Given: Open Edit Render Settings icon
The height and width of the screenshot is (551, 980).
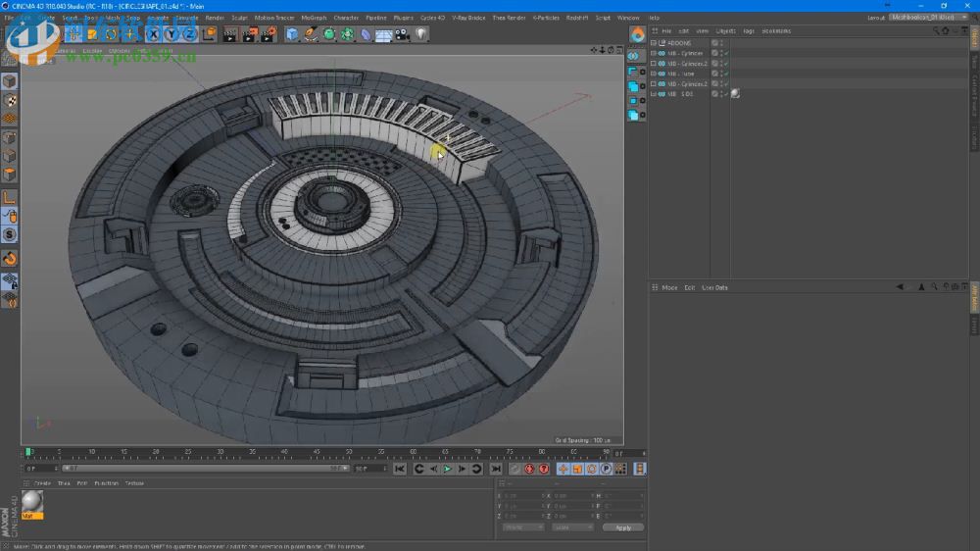Looking at the screenshot, I should click(x=268, y=34).
